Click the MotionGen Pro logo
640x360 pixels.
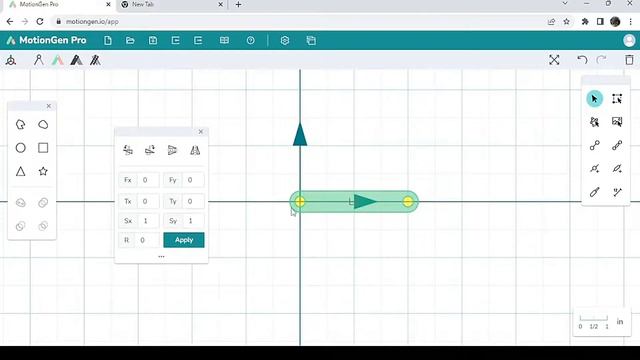(x=47, y=40)
